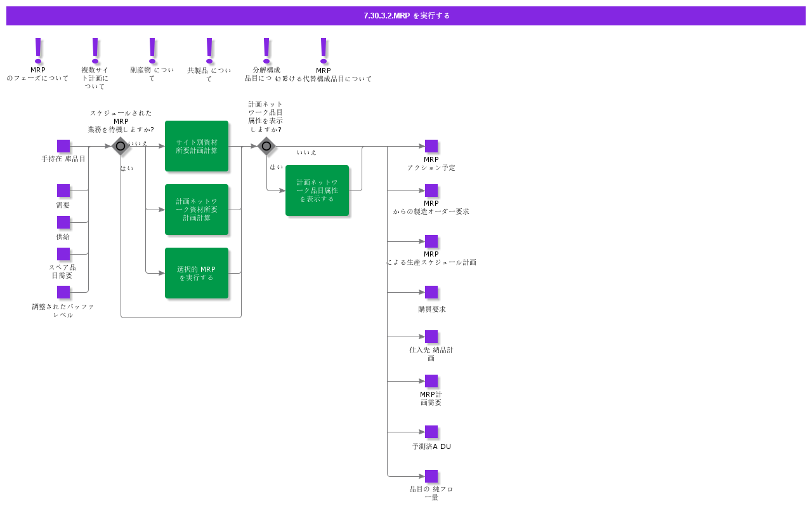Open the 選択的 MRP を実行する box
Viewport: 812px width, 508px height.
(x=197, y=273)
